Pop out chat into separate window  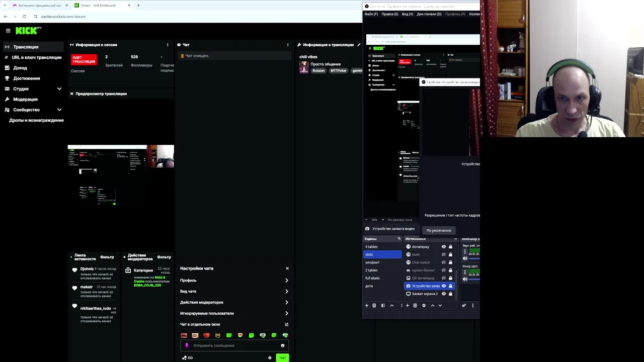(x=287, y=324)
